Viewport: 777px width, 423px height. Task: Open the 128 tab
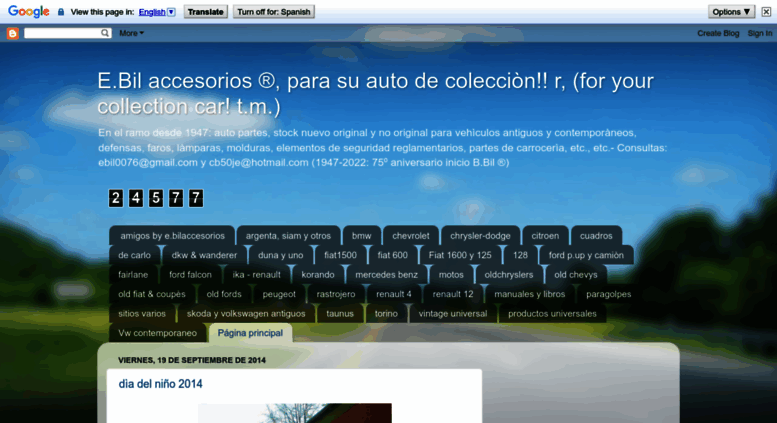pos(520,255)
